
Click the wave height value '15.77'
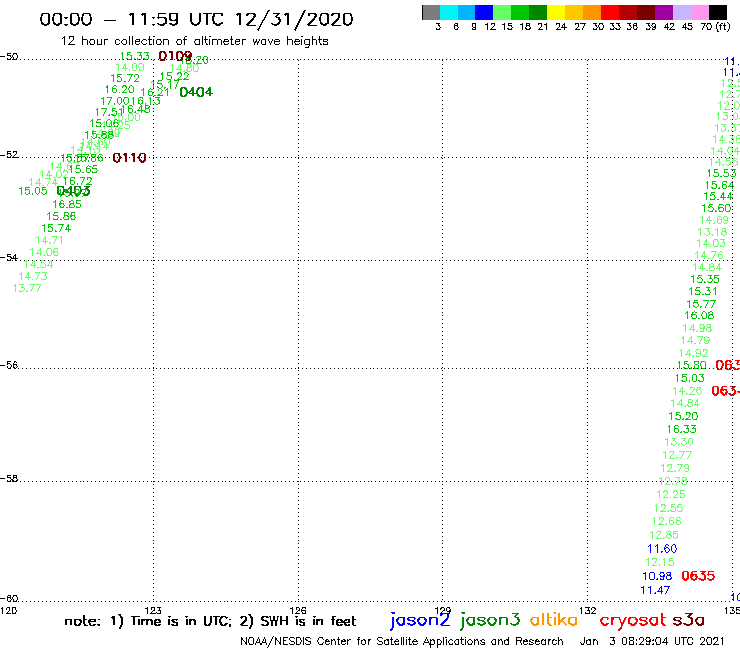(701, 304)
